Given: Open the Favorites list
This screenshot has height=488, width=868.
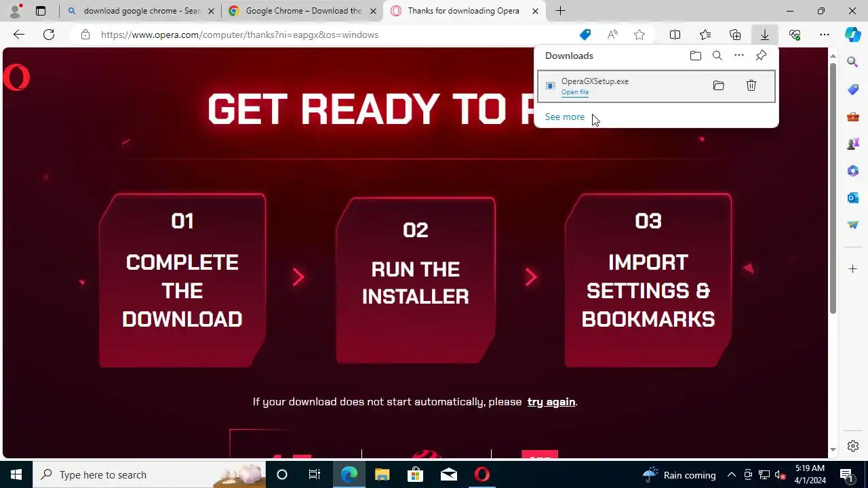Looking at the screenshot, I should click(x=705, y=35).
